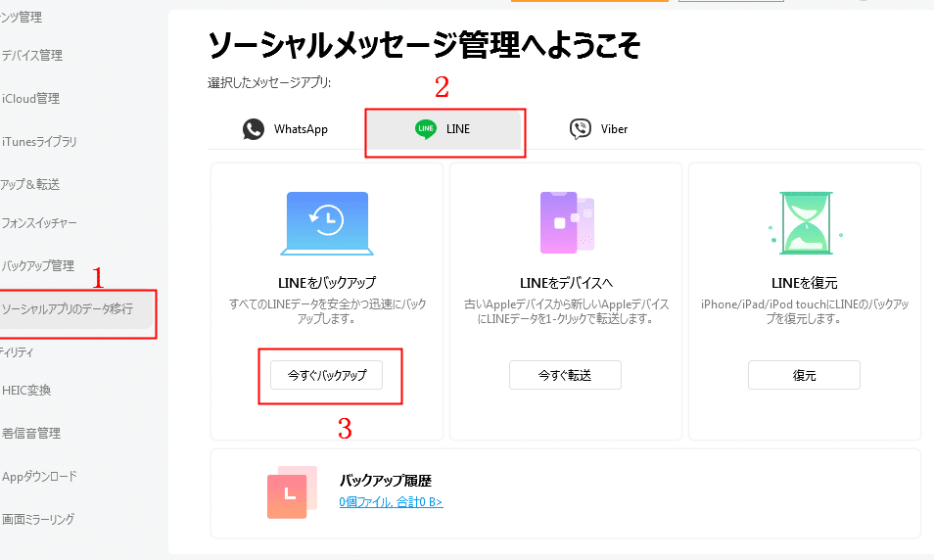Select ソーシャルアプリのデータ移行 in the sidebar
The height and width of the screenshot is (560, 934).
(75, 309)
